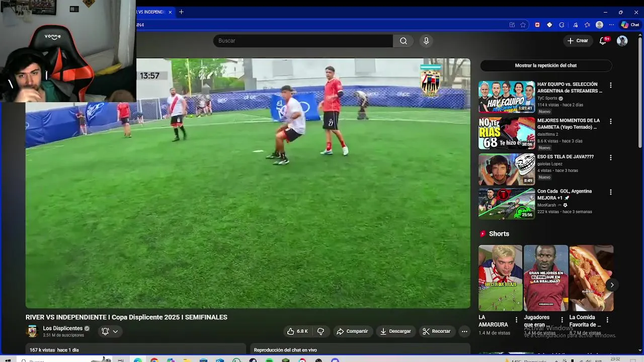The image size is (644, 362).
Task: Open browser profile avatar in toolbar
Action: click(599, 25)
